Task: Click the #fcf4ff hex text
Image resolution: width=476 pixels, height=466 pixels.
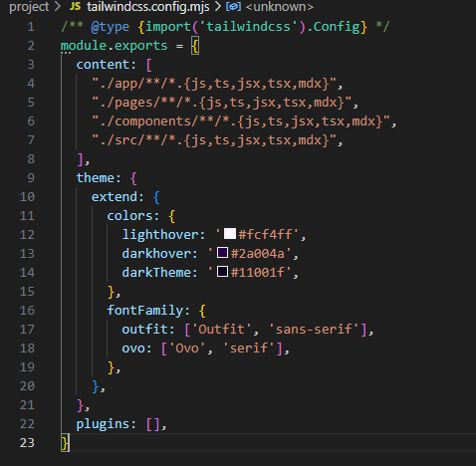Action: 265,235
